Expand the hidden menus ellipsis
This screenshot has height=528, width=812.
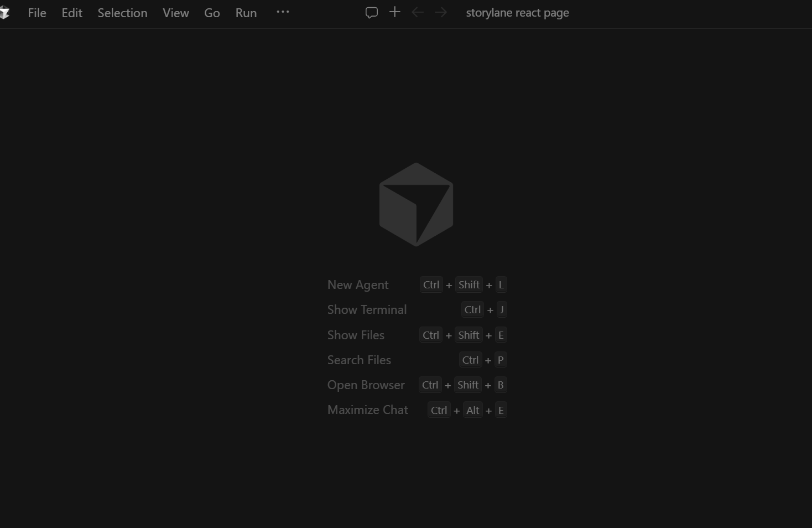coord(283,12)
